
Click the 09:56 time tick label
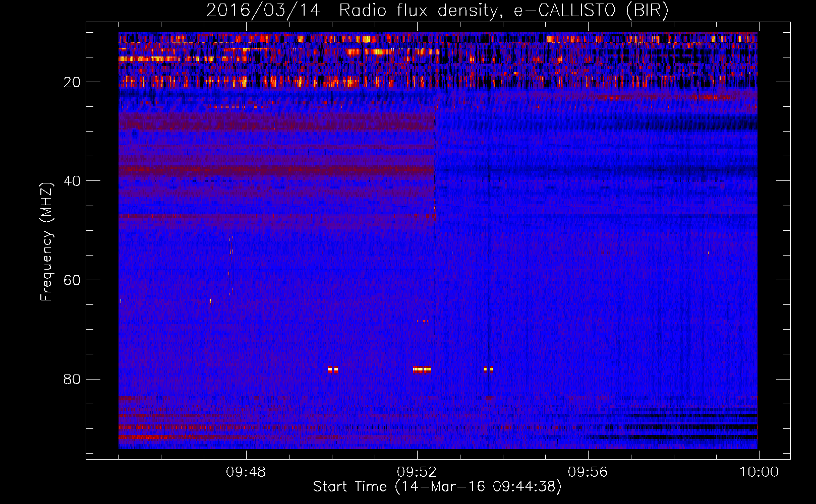pyautogui.click(x=588, y=472)
